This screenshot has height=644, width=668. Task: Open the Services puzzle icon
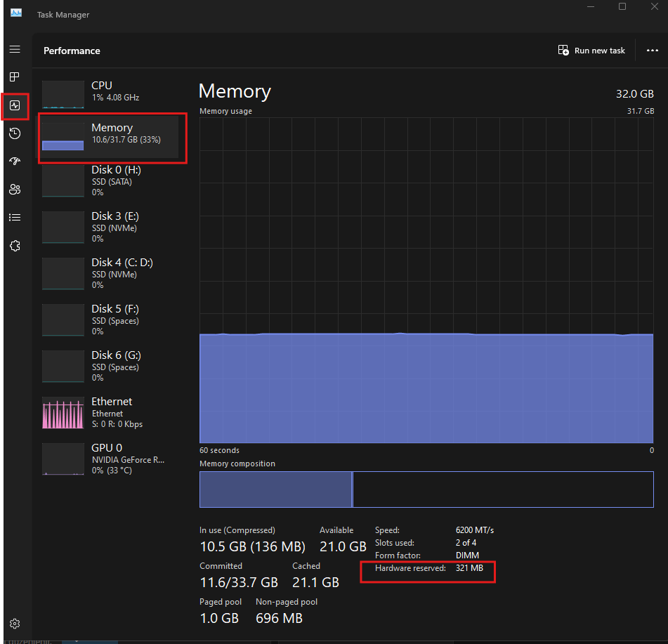point(15,246)
